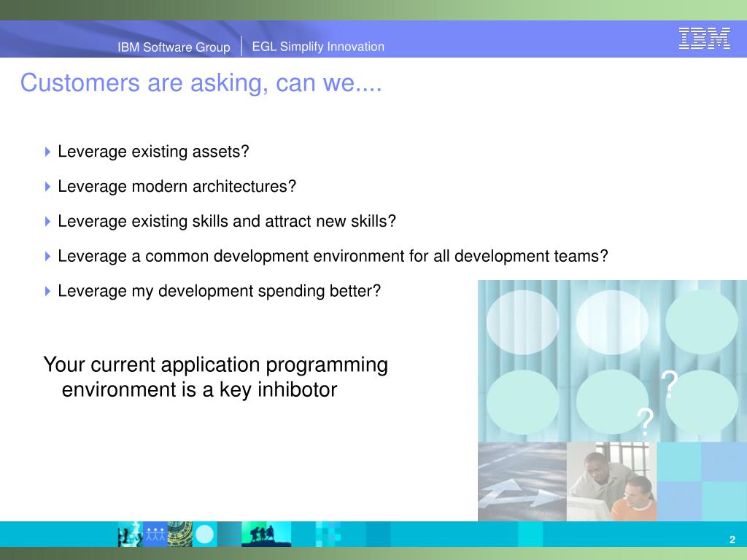Click the text 'Leverage existing skills and attract new skills?'

coord(227,222)
